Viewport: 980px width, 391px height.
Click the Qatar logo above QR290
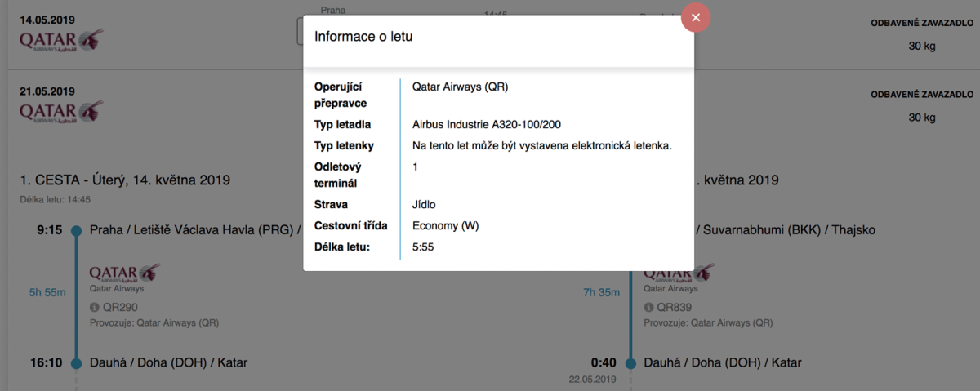(124, 272)
